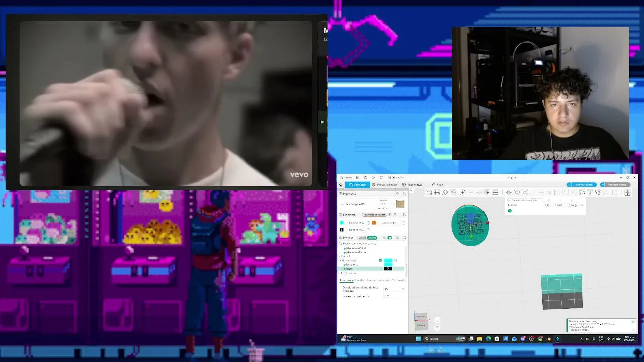This screenshot has width=644, height=362.
Task: Click the Volúmenes de limpieza button
Action: pyautogui.click(x=374, y=215)
